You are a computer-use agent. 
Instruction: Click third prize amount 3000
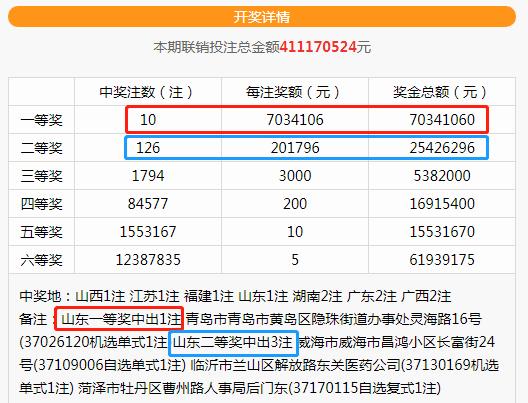(x=295, y=176)
